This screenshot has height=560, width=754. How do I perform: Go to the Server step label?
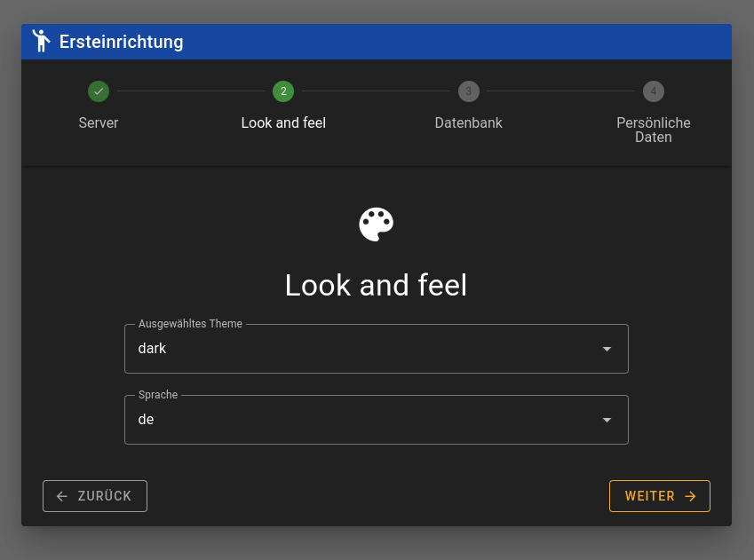(x=99, y=123)
